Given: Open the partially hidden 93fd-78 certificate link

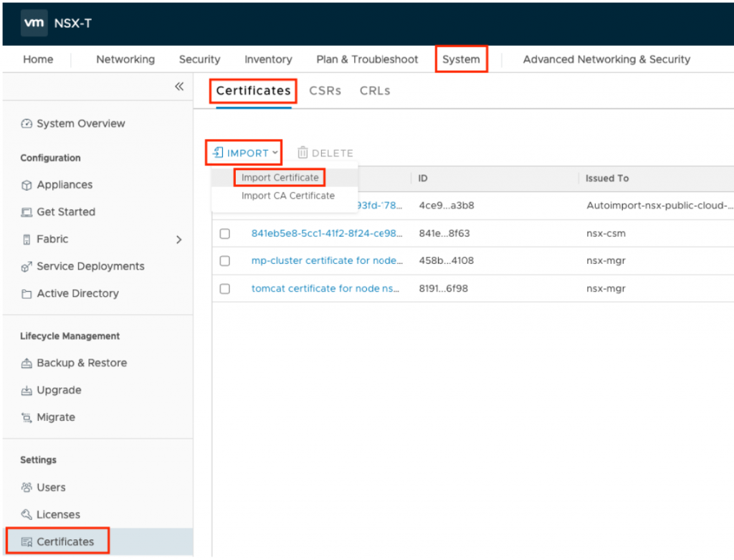Looking at the screenshot, I should [x=380, y=205].
